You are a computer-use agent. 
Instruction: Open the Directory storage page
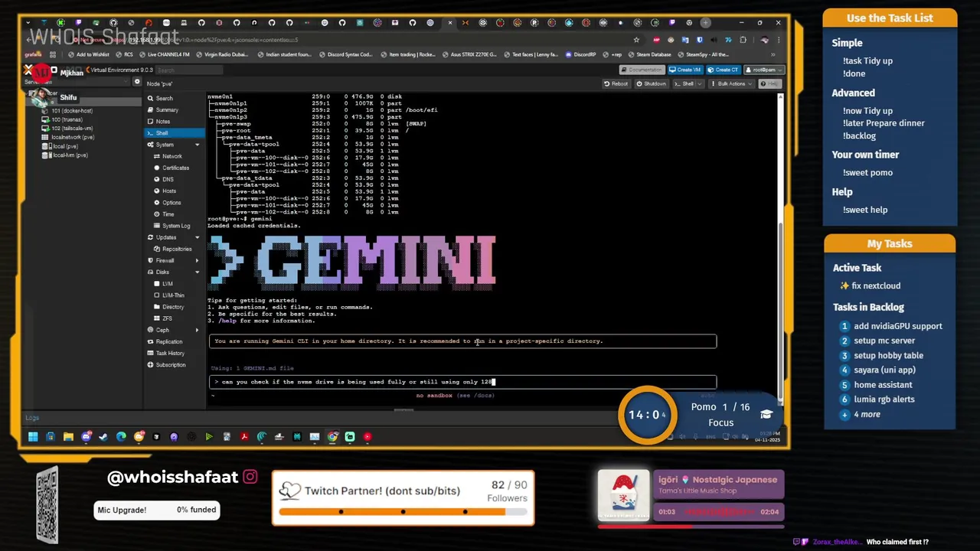[173, 307]
